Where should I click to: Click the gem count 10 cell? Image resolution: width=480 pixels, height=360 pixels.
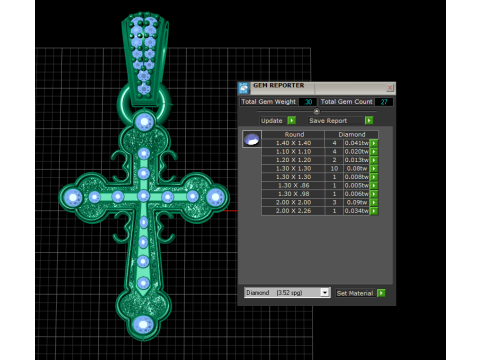click(334, 169)
